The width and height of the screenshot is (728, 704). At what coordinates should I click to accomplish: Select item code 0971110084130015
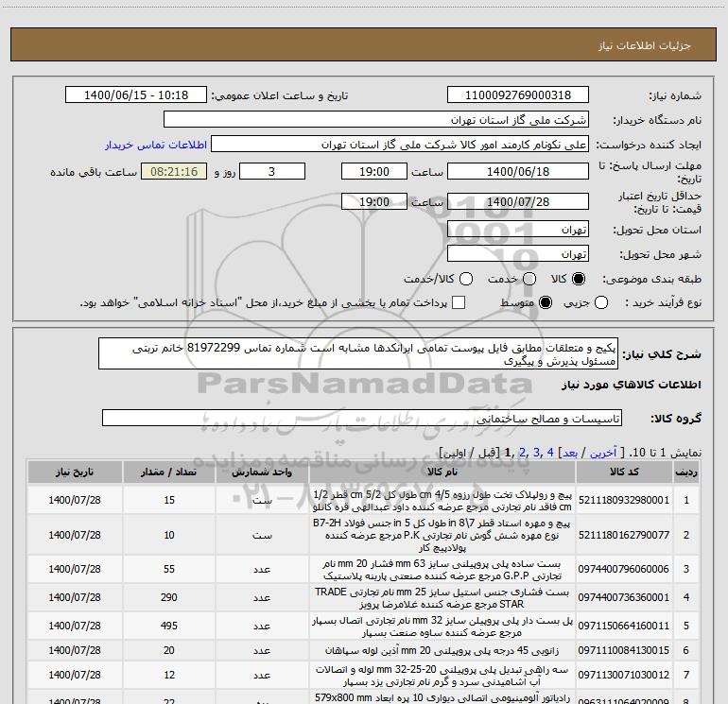[624, 650]
